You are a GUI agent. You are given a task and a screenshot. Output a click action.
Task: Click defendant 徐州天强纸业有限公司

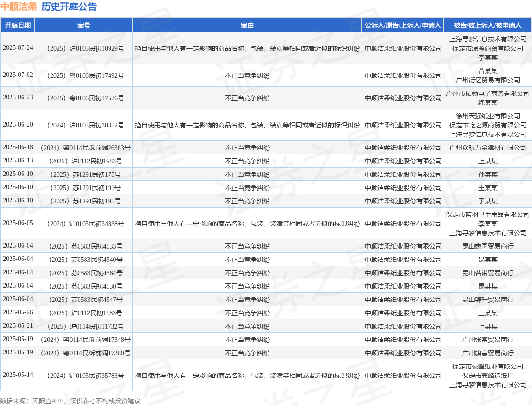(487, 116)
